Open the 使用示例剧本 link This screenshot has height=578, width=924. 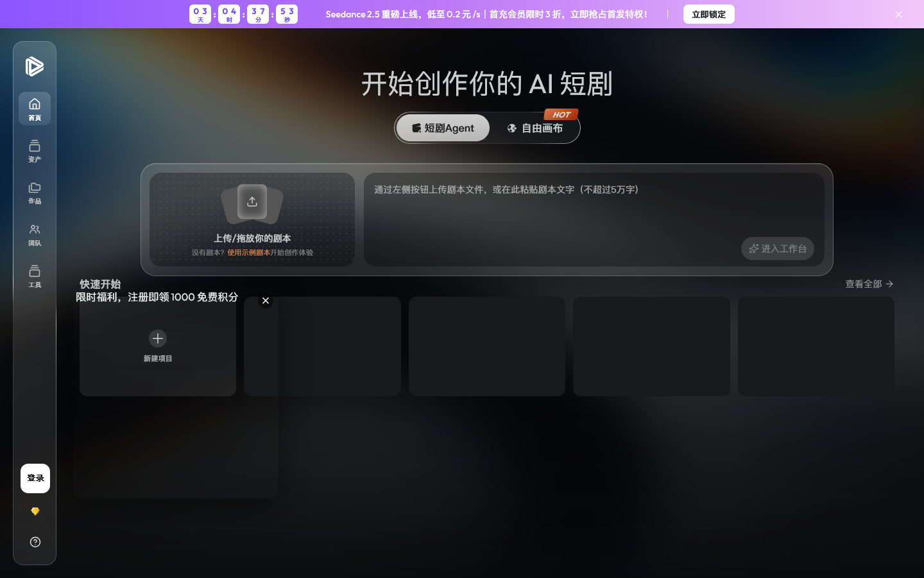click(x=248, y=252)
